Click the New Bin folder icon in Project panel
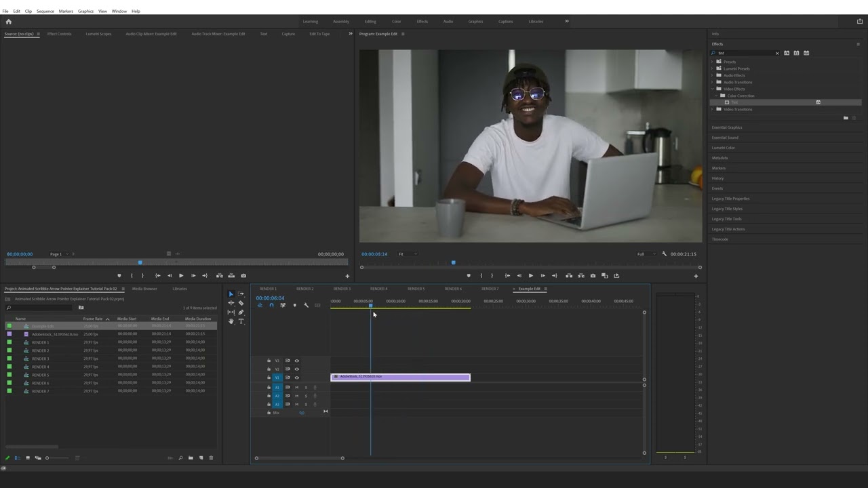The width and height of the screenshot is (868, 488). 191,458
